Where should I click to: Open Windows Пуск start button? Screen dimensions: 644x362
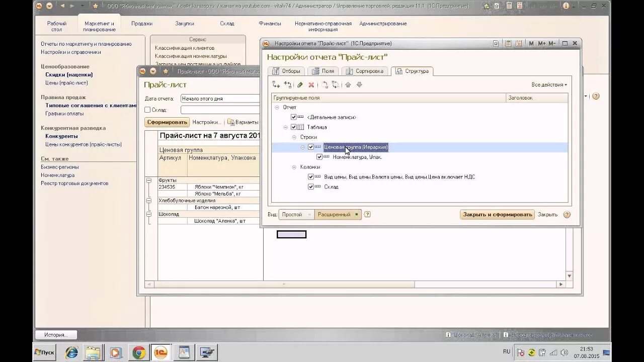coord(44,352)
